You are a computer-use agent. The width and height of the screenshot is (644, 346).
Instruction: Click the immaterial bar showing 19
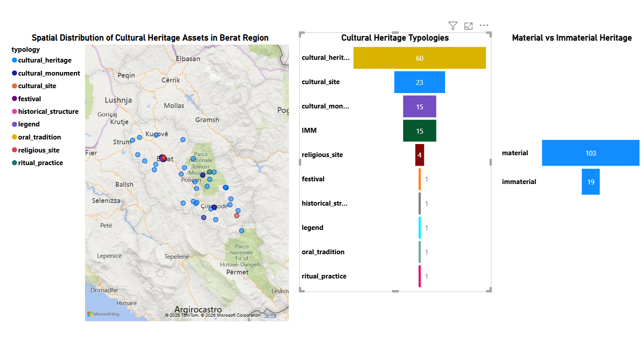point(590,182)
